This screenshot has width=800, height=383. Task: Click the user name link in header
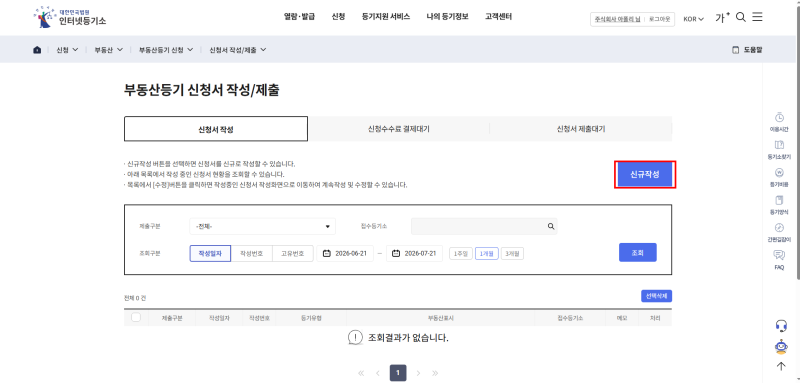click(x=617, y=19)
